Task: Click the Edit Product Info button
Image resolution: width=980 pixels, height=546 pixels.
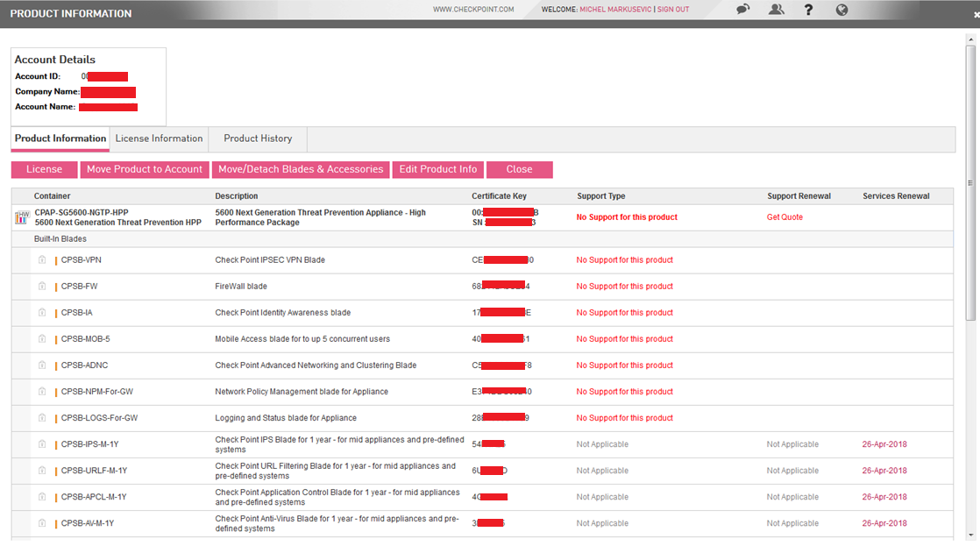Action: 438,169
